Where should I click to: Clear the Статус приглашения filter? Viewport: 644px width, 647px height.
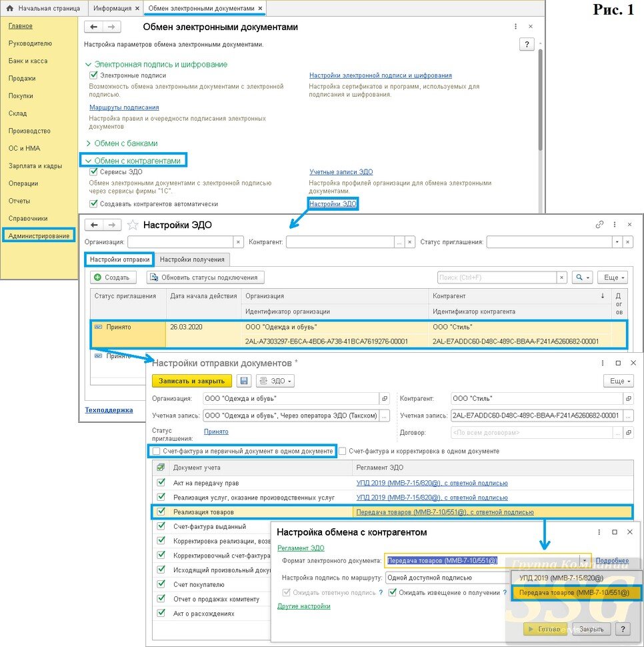(627, 242)
